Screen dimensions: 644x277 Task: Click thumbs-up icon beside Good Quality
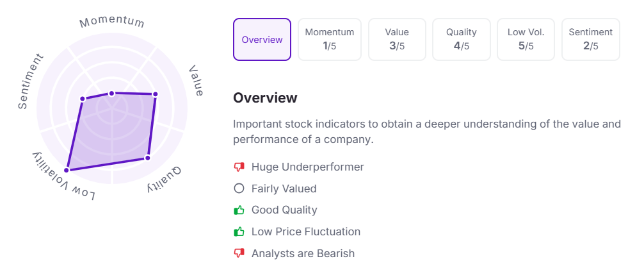[239, 210]
